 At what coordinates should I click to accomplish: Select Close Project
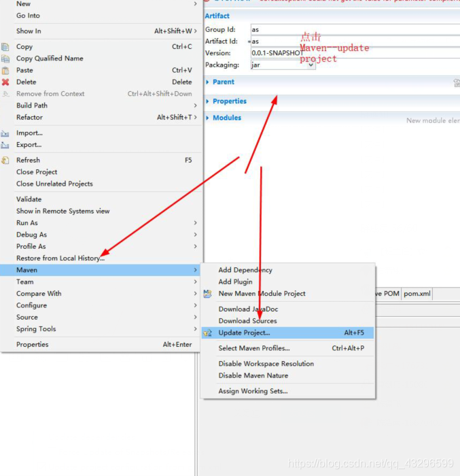pyautogui.click(x=37, y=172)
